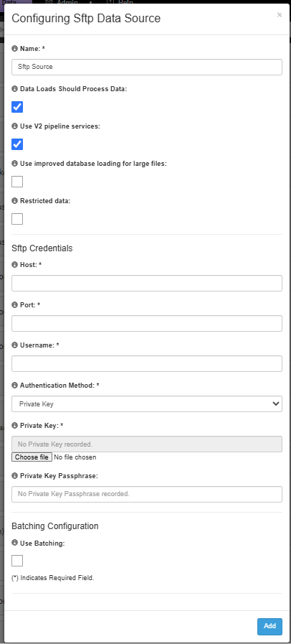Click info icon next to Restricted data
This screenshot has width=291, height=644.
[15, 201]
